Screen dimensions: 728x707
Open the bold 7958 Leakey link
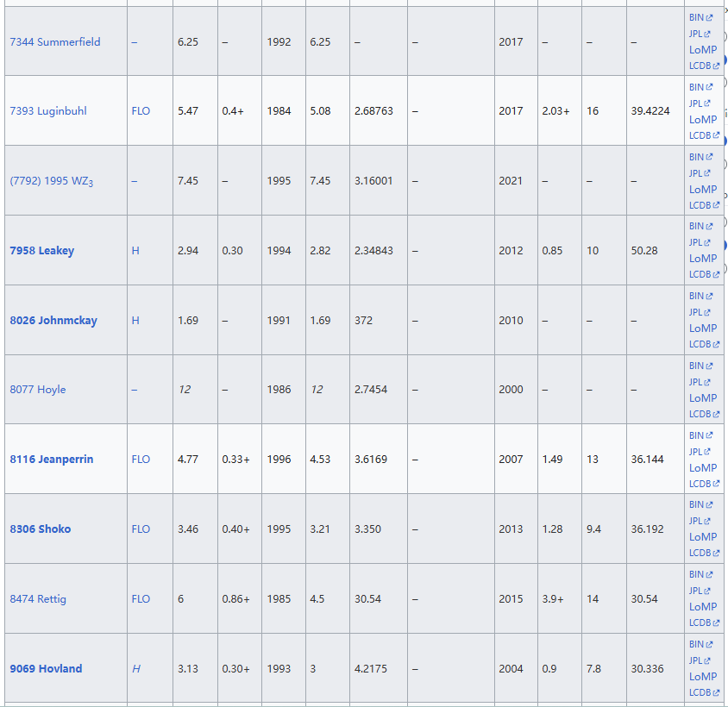(x=42, y=251)
